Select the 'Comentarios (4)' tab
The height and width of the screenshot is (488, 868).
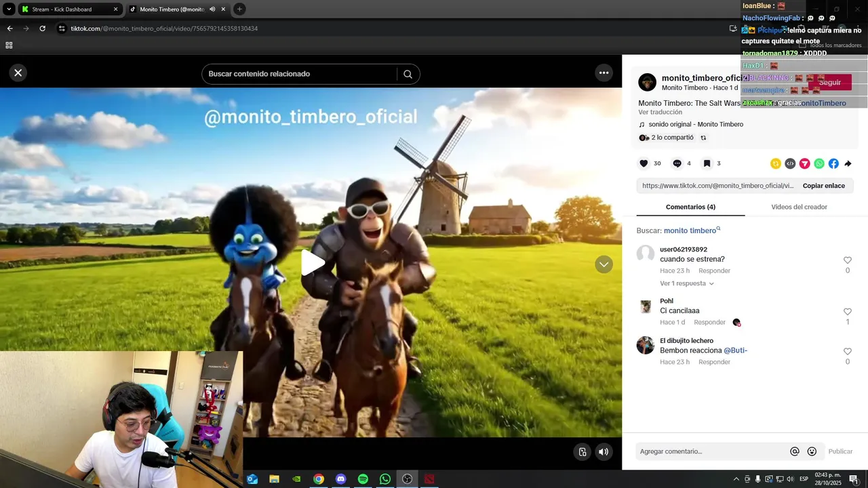pyautogui.click(x=690, y=207)
